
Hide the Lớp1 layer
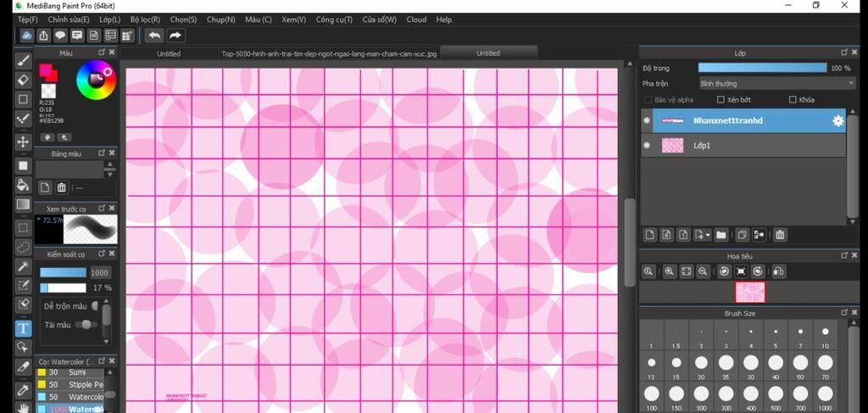click(x=647, y=145)
